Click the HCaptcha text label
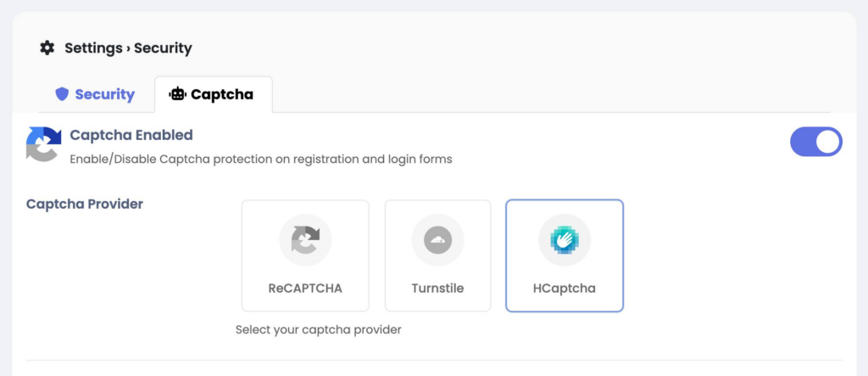The height and width of the screenshot is (376, 868). (x=564, y=289)
